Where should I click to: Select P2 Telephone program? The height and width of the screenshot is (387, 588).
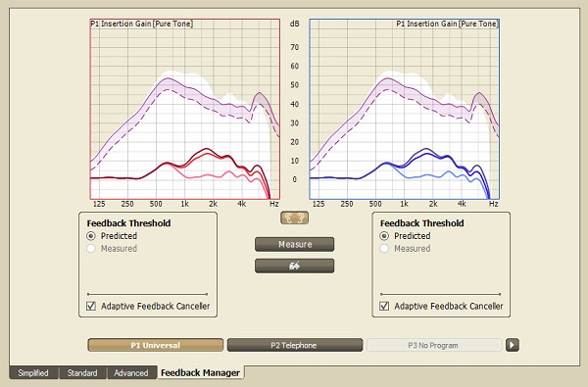(295, 345)
